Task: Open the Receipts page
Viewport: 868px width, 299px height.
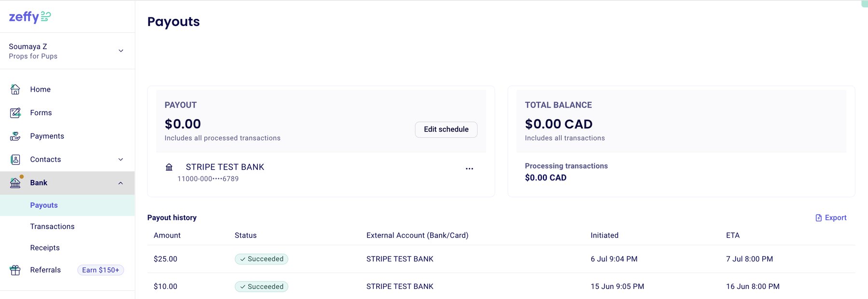Action: click(44, 247)
